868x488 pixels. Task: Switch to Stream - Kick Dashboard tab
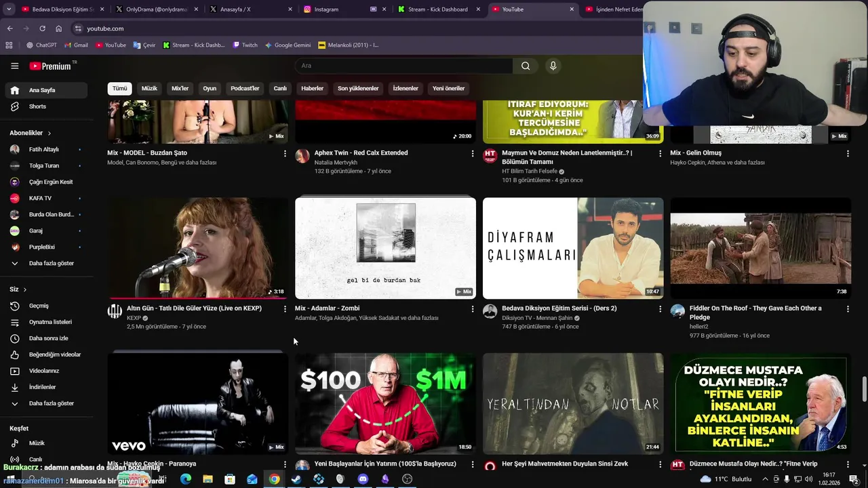[439, 9]
